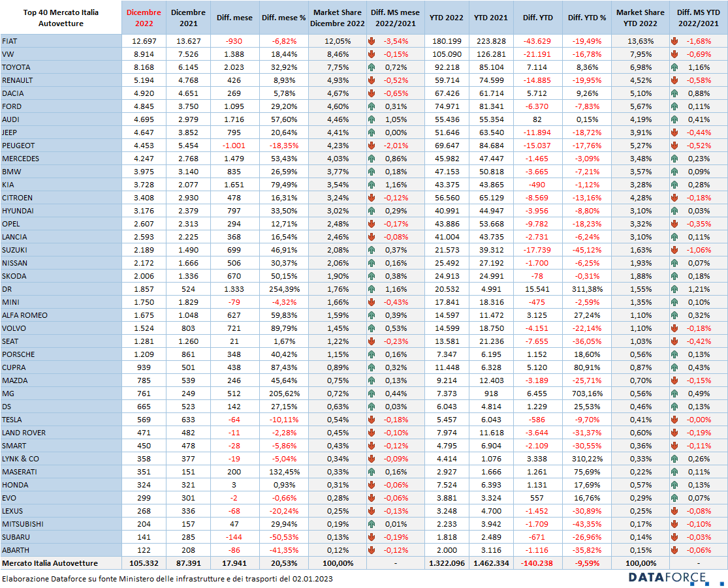
Task: Click the green up arrow in the TOYOTA monthly market share column
Action: click(372, 67)
